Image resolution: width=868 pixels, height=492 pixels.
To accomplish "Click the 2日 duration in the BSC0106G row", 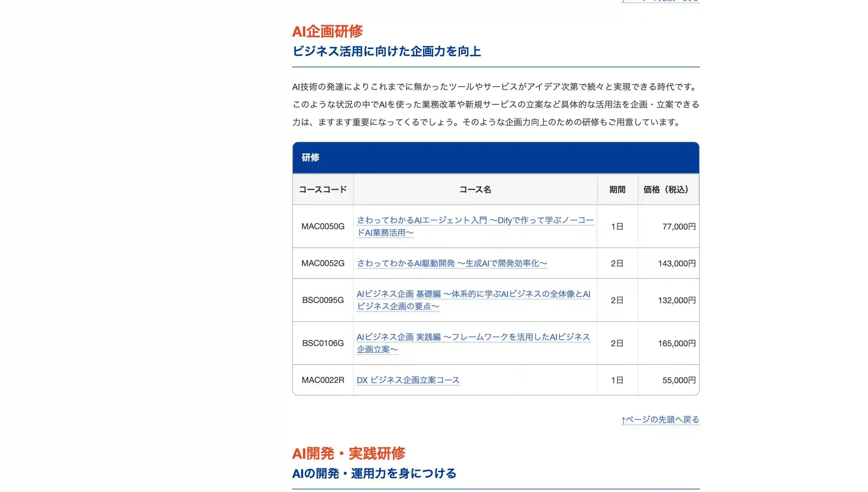I will [617, 343].
